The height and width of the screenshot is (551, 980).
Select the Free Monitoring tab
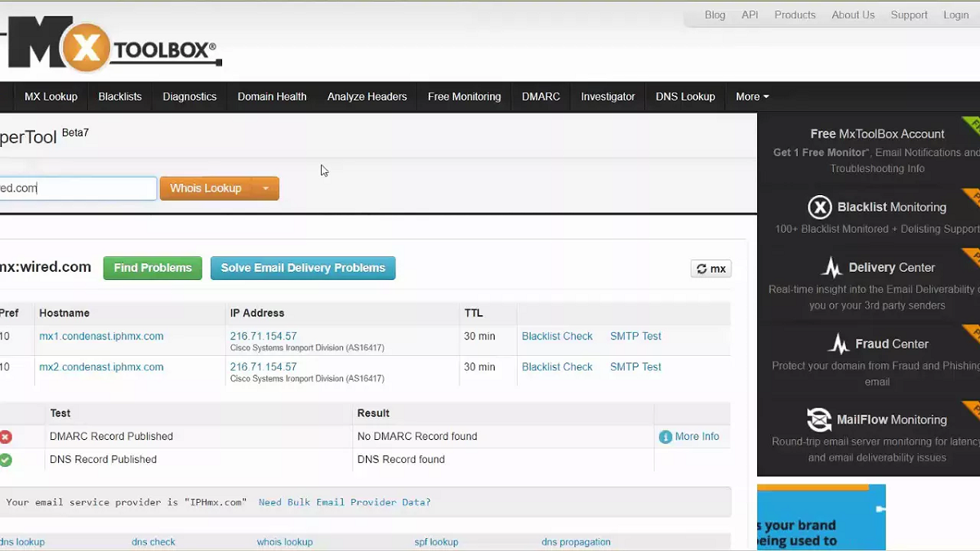click(x=464, y=96)
